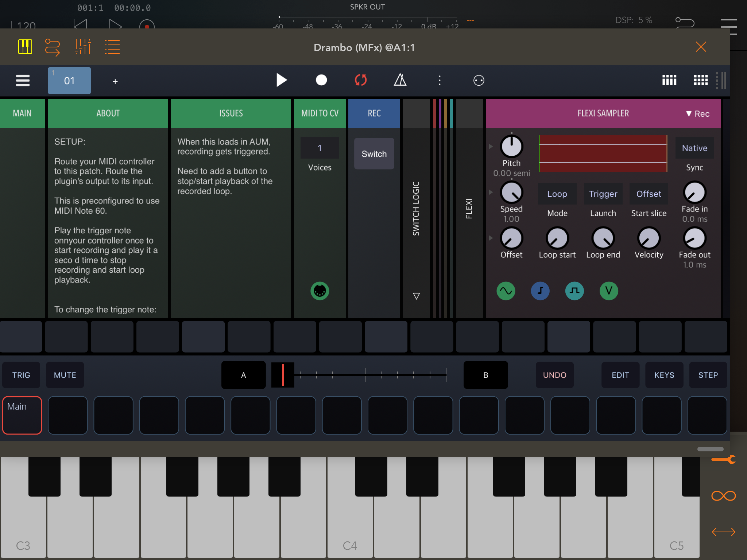Viewport: 747px width, 560px height.
Task: Open the keyboard piano icon in AUM header
Action: point(25,47)
